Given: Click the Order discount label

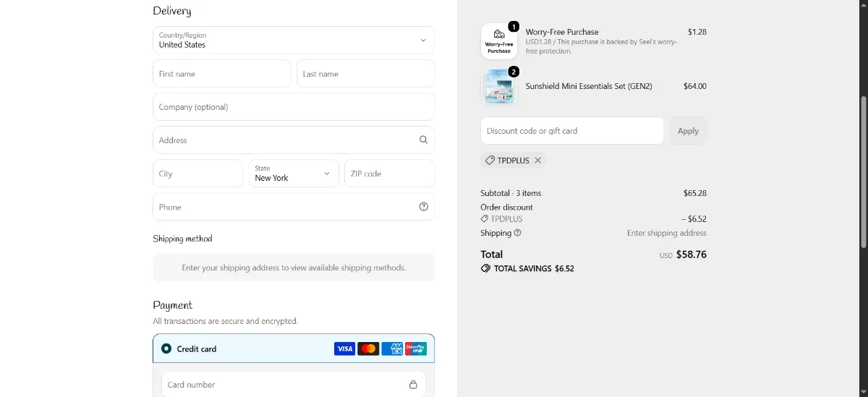Looking at the screenshot, I should tap(506, 207).
